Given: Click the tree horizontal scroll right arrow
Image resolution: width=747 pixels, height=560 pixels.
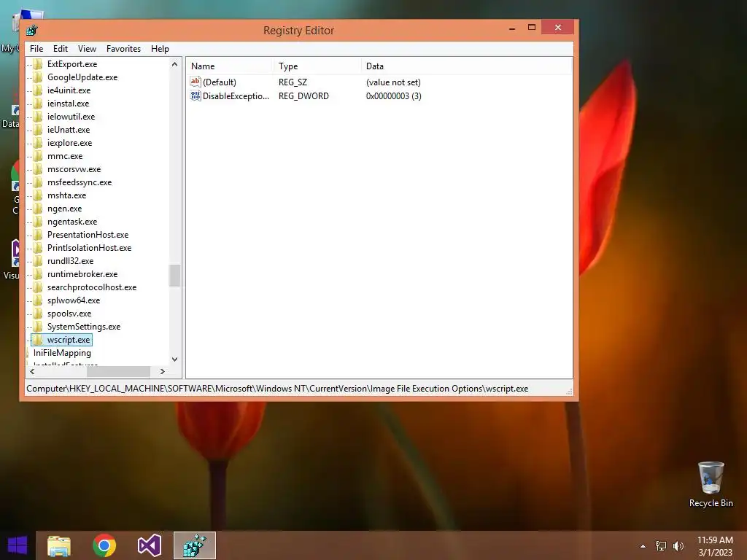Looking at the screenshot, I should pyautogui.click(x=163, y=371).
